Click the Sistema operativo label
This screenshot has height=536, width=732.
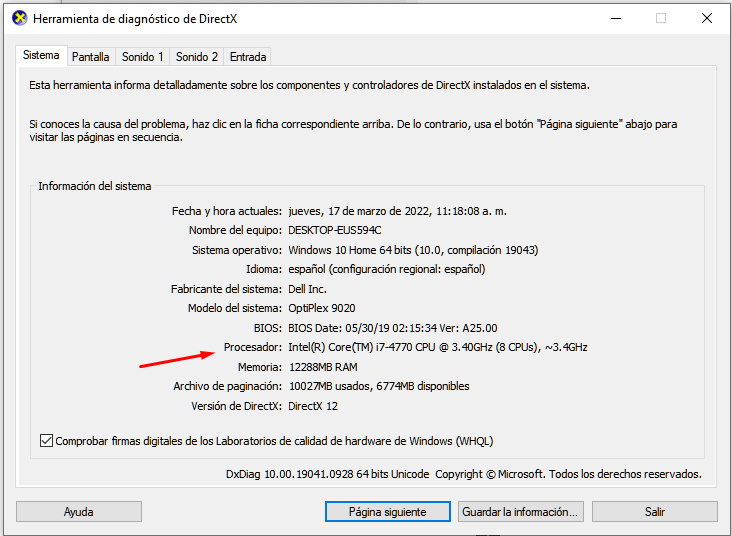point(237,250)
